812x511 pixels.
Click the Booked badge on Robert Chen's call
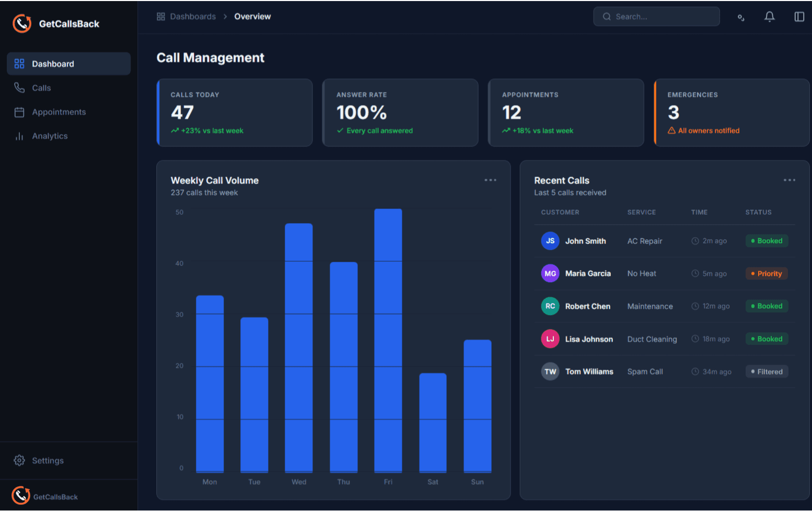click(x=767, y=306)
